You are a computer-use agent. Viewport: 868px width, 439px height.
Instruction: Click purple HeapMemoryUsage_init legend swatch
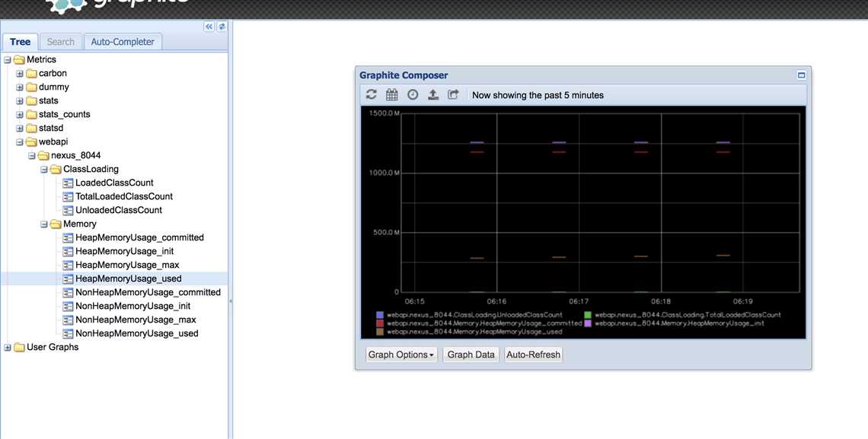point(588,323)
